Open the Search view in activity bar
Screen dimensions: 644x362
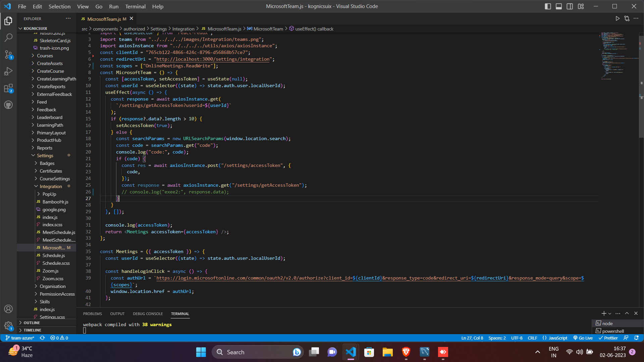tap(8, 38)
